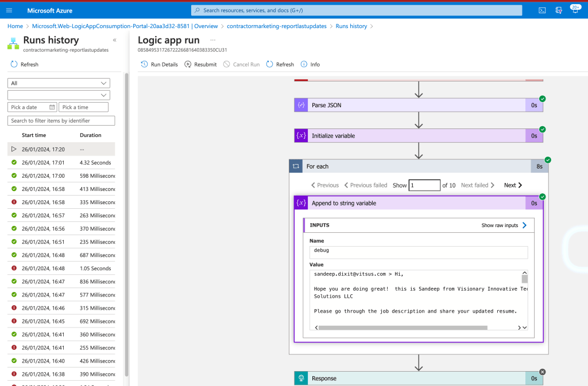Viewport: 588px width, 386px height.
Task: Collapse the For each header
Action: tap(419, 166)
